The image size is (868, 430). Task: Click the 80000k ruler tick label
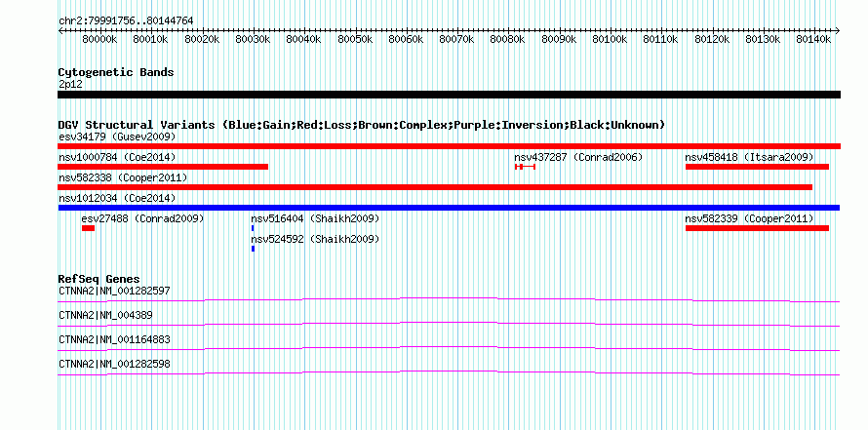[x=99, y=39]
